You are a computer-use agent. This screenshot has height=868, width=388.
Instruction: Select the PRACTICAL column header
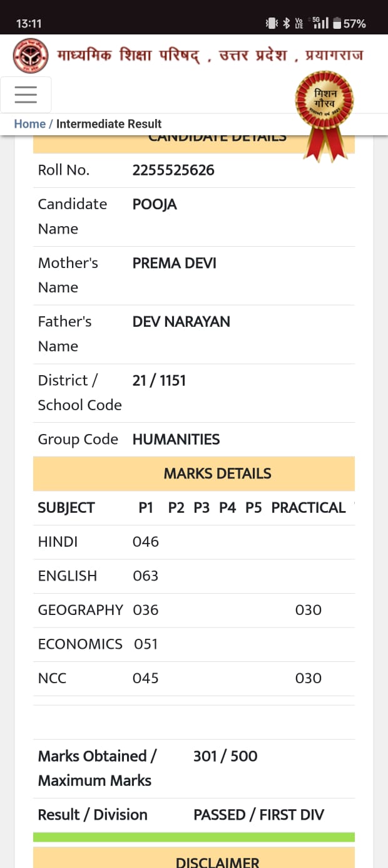point(309,508)
